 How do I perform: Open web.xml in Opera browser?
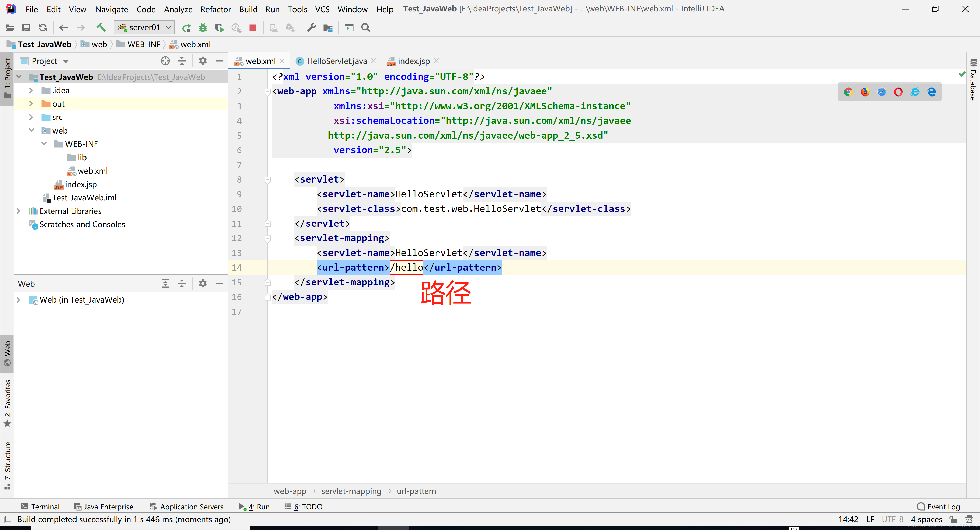pyautogui.click(x=898, y=92)
